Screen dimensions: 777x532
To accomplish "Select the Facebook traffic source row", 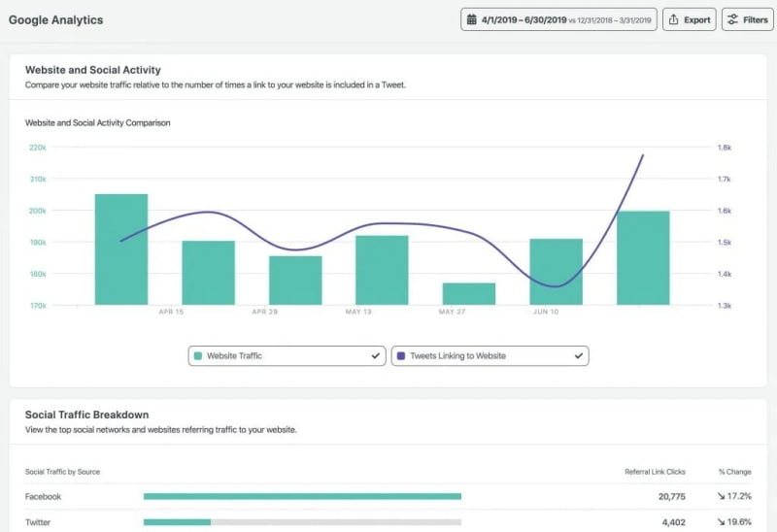I will pyautogui.click(x=43, y=496).
